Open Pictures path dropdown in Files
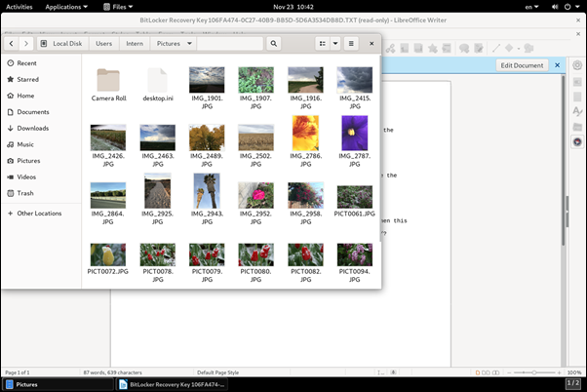Image resolution: width=587 pixels, height=392 pixels. [x=190, y=44]
